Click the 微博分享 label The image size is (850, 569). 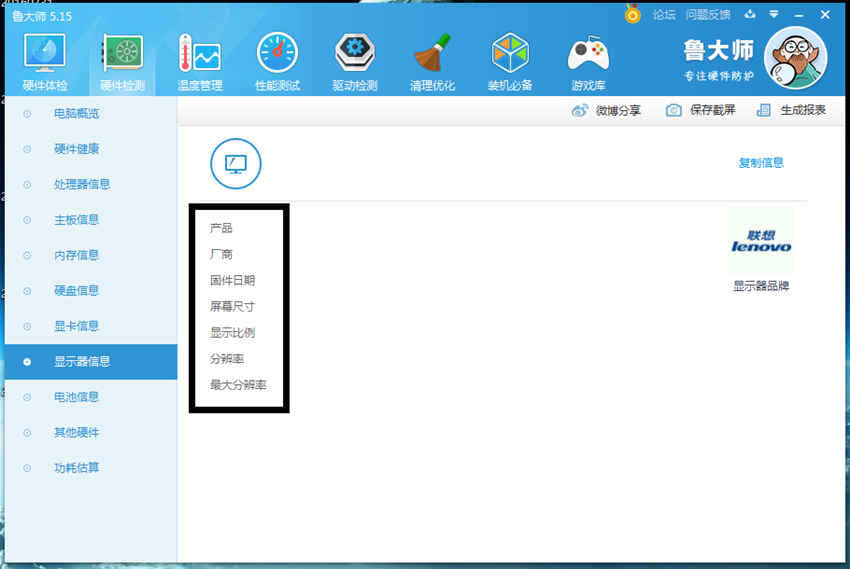[618, 111]
